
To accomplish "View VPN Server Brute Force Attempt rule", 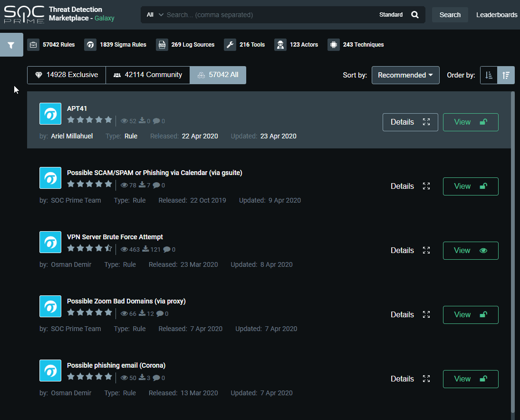I will click(x=471, y=251).
